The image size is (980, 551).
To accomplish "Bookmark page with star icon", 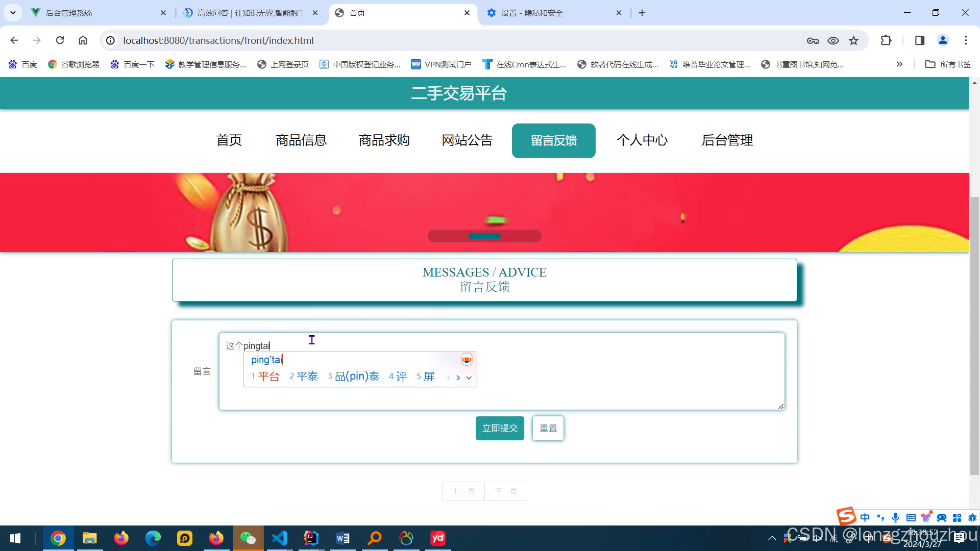I will click(x=853, y=40).
